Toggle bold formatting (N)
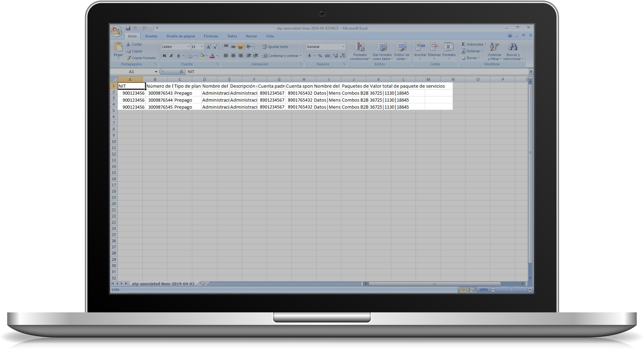644x350 pixels. click(x=164, y=56)
